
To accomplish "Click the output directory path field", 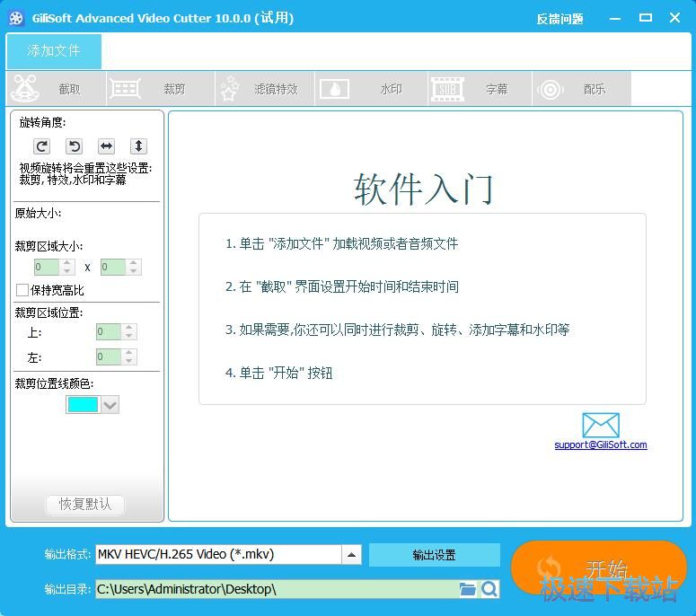I will (278, 589).
